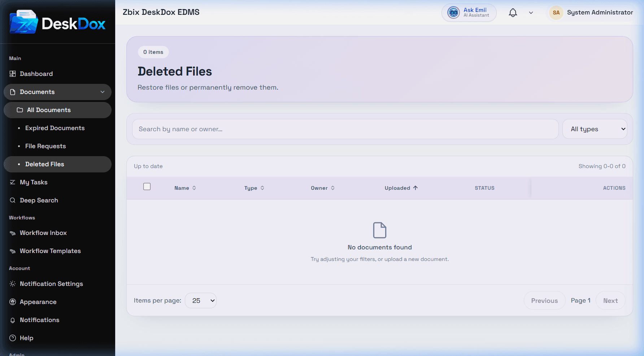Screen dimensions: 644x356
Task: Click the Next page button
Action: click(x=610, y=301)
